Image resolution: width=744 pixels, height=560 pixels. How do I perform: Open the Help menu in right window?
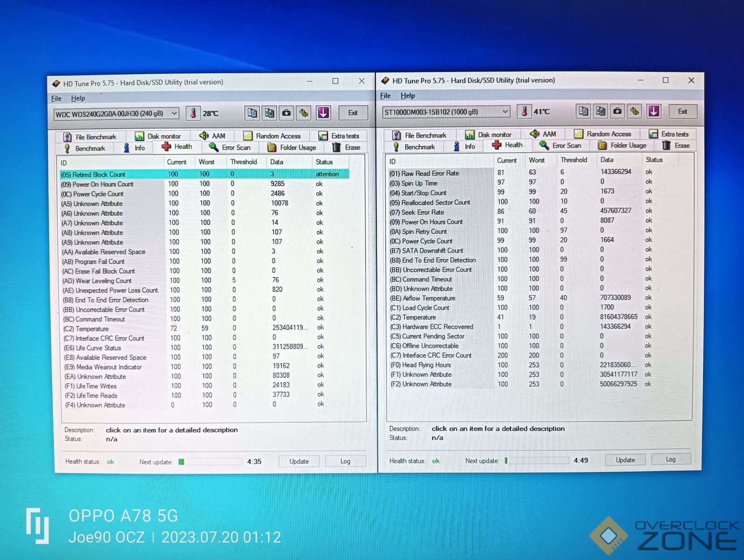coord(407,96)
